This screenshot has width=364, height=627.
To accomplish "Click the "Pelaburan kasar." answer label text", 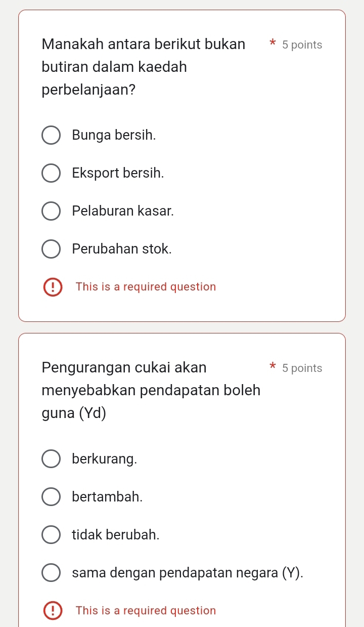I will pyautogui.click(x=123, y=211).
